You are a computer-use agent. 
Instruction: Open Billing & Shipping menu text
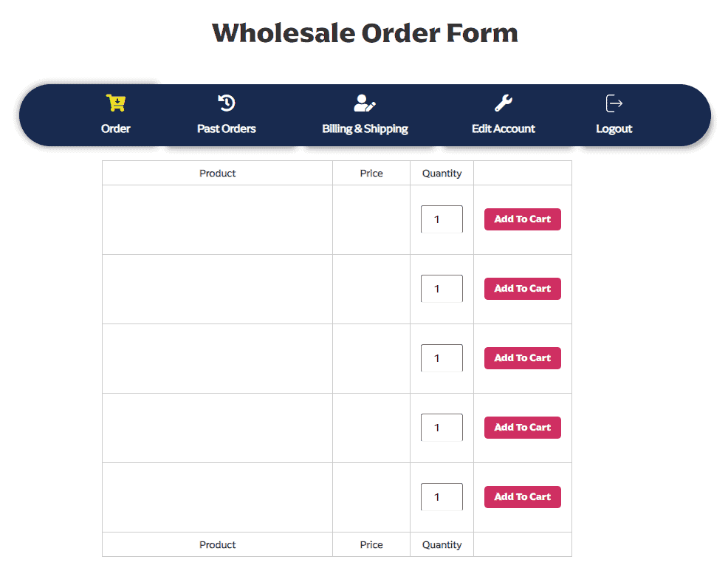pos(365,129)
